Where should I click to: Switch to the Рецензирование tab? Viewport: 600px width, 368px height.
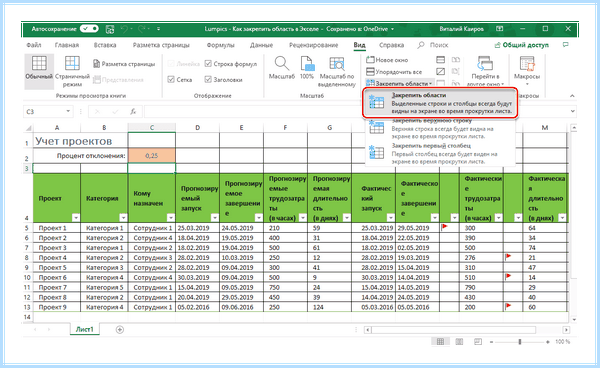click(x=313, y=45)
